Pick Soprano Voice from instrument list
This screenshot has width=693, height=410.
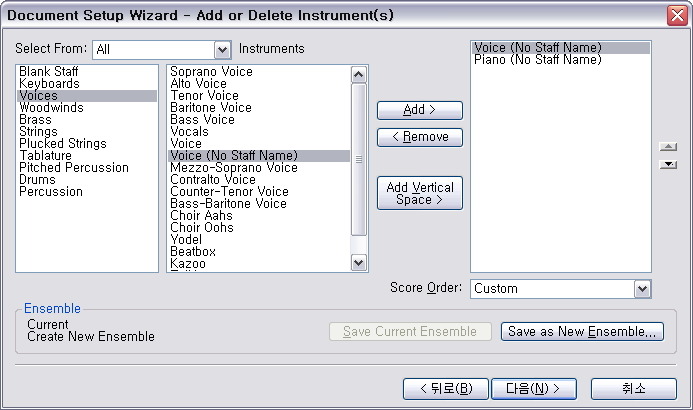[x=211, y=72]
